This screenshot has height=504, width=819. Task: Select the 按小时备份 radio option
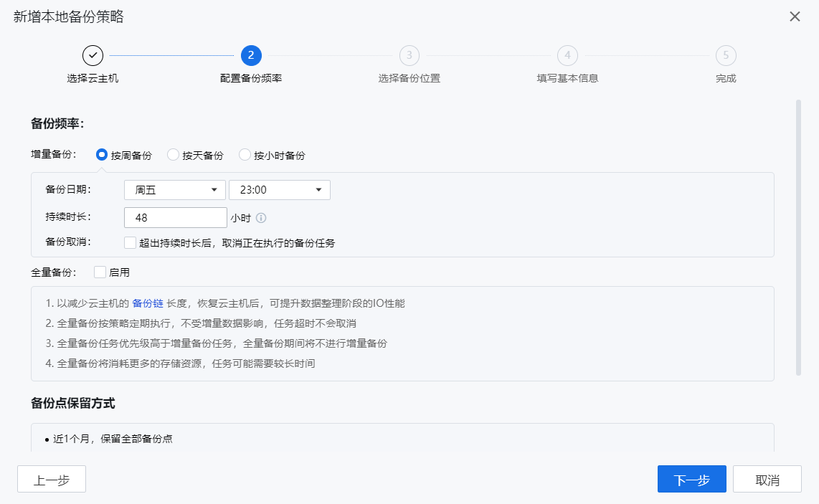245,155
